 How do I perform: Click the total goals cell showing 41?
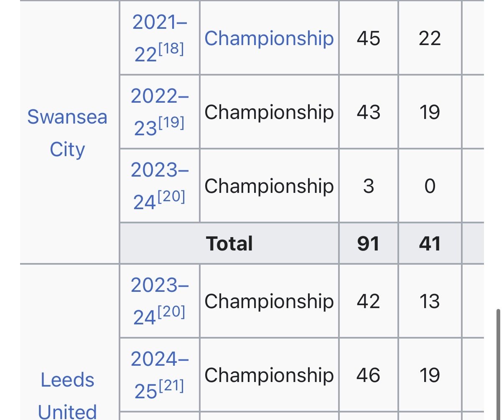pos(430,244)
